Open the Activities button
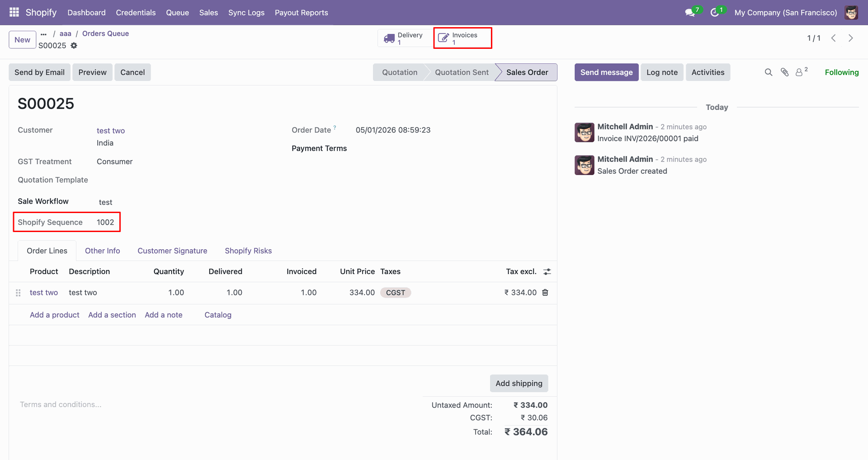Image resolution: width=868 pixels, height=460 pixels. [x=708, y=72]
